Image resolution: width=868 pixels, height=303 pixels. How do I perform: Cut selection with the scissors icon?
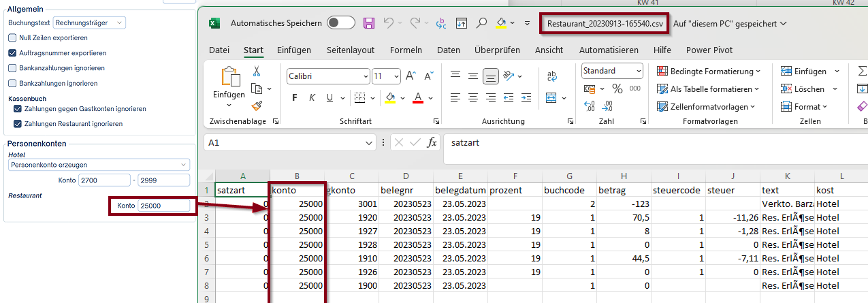[x=257, y=71]
